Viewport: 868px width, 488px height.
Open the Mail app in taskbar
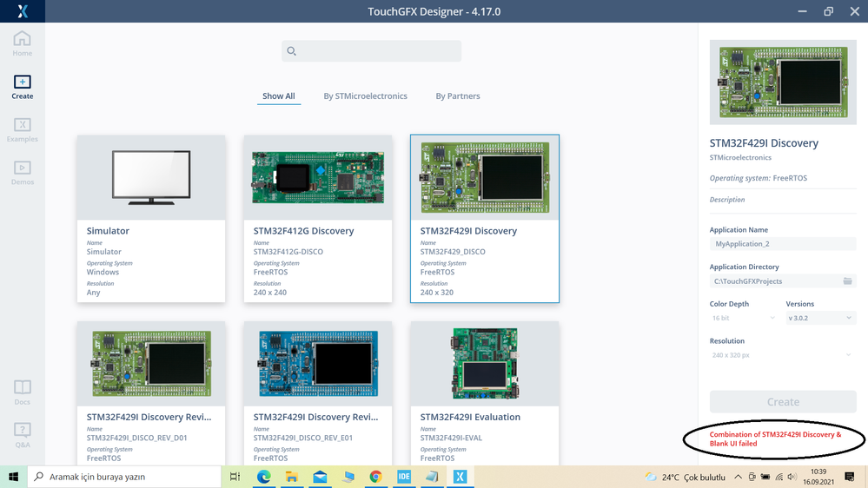pyautogui.click(x=320, y=477)
